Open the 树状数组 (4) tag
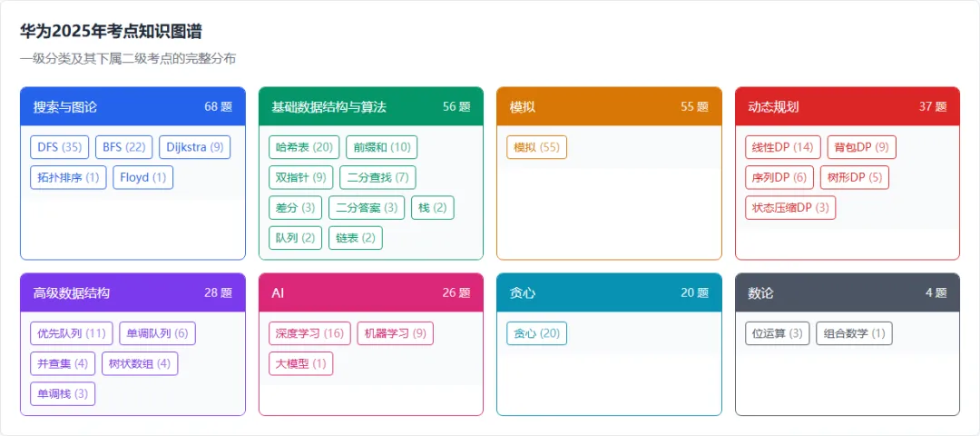 140,363
